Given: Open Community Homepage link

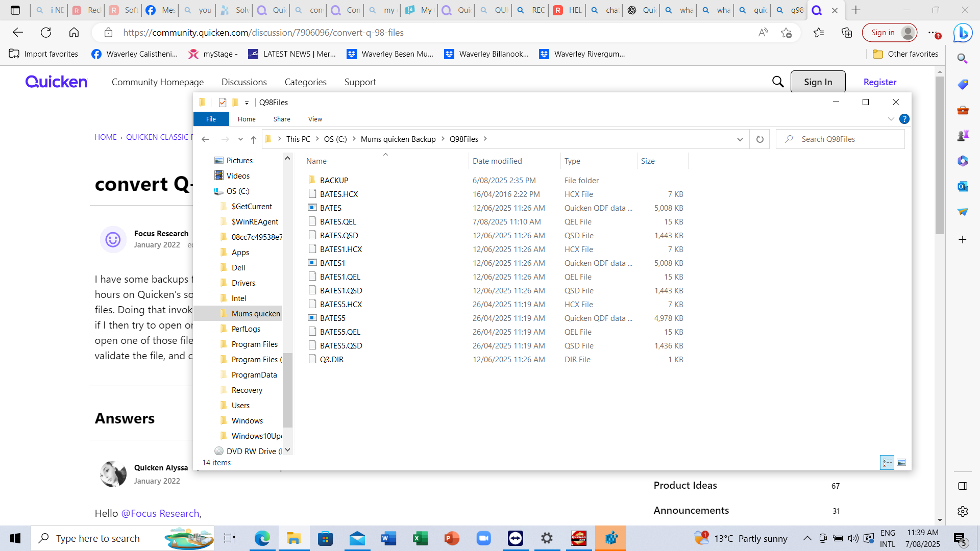Looking at the screenshot, I should pos(158,82).
